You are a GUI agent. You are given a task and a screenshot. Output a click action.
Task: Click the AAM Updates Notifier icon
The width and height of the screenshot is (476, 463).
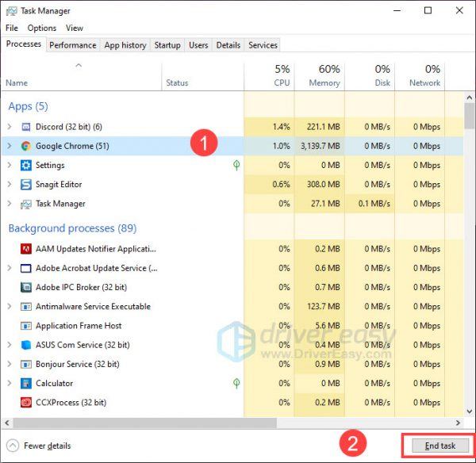tap(26, 249)
